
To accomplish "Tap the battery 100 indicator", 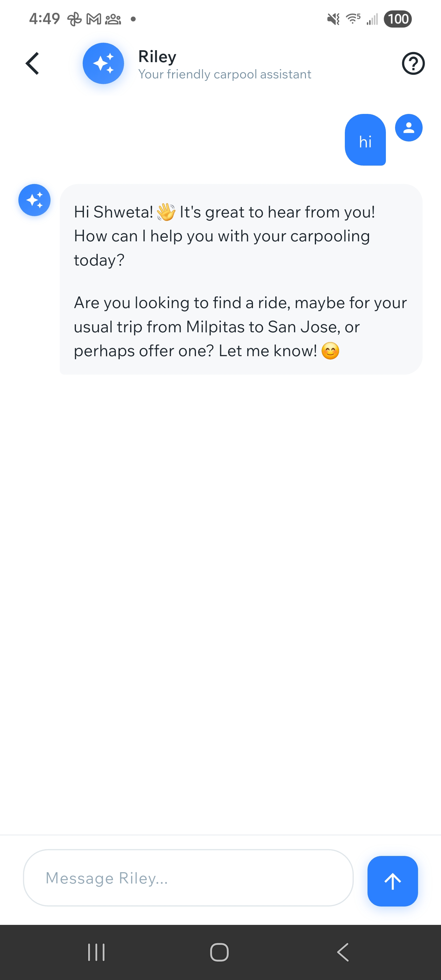I will pos(398,19).
